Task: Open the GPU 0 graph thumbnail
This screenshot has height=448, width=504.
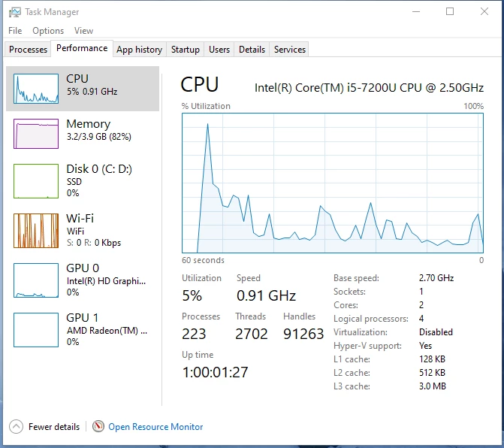Action: tap(36, 280)
